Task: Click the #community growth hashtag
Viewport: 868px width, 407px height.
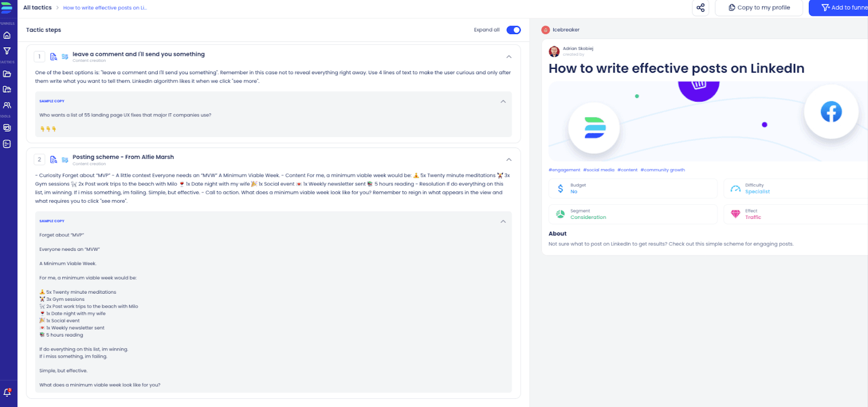Action: (662, 170)
